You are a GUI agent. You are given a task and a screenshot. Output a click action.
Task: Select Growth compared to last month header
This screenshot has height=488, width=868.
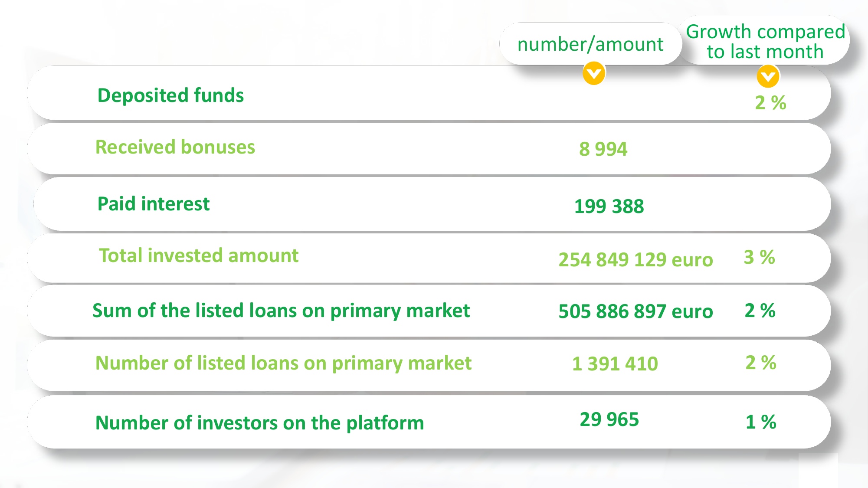765,41
